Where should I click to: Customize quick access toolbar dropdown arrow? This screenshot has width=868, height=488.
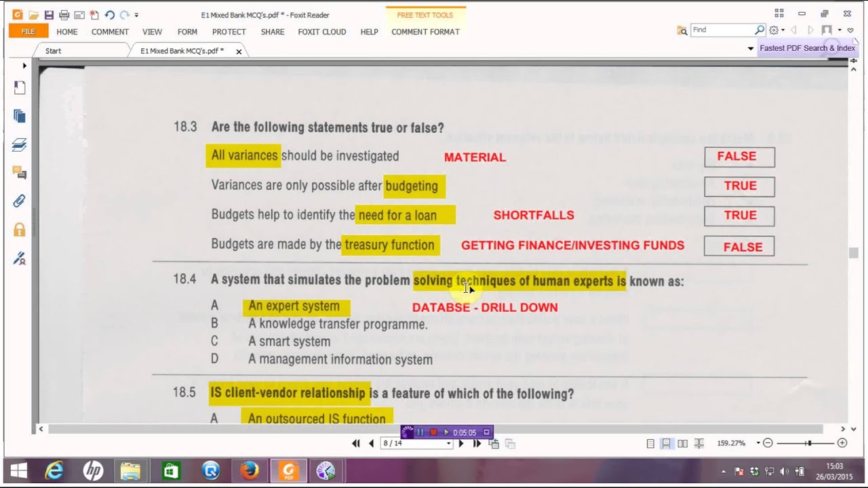click(x=136, y=15)
